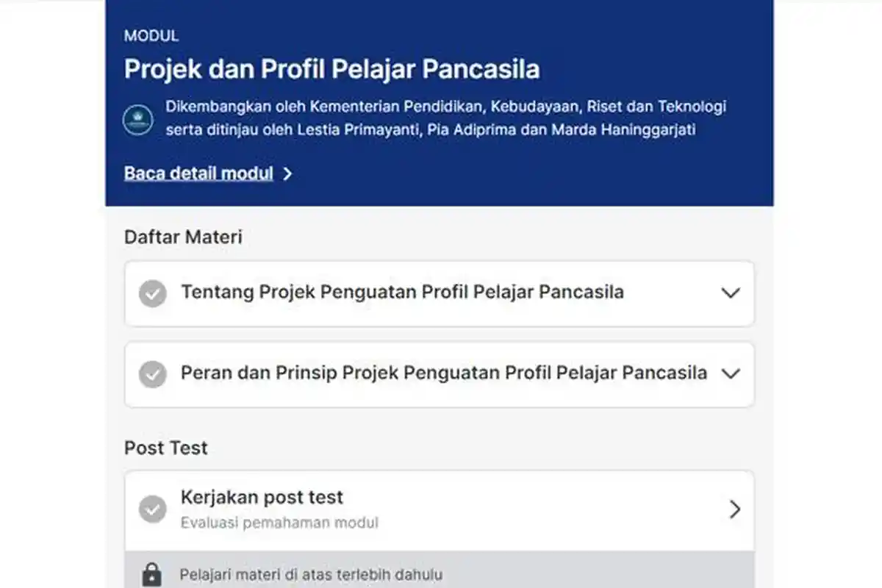Image resolution: width=882 pixels, height=588 pixels.
Task: Click the checkmark icon beside Kerjakan post test
Action: coord(152,509)
